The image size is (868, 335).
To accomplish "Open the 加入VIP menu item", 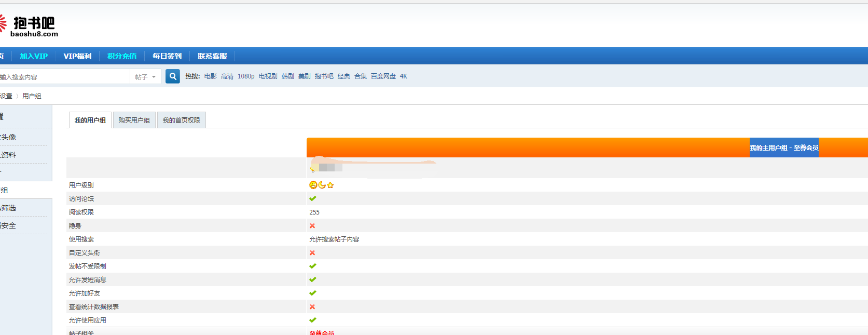I will pyautogui.click(x=34, y=56).
